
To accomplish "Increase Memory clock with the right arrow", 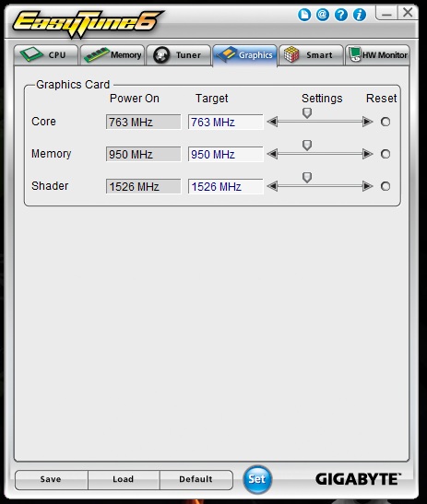I will coord(367,154).
